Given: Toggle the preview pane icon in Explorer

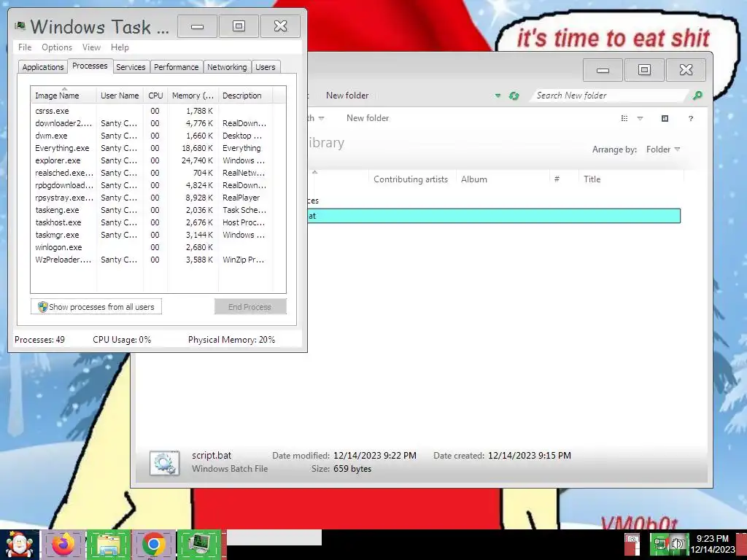Looking at the screenshot, I should coord(665,118).
